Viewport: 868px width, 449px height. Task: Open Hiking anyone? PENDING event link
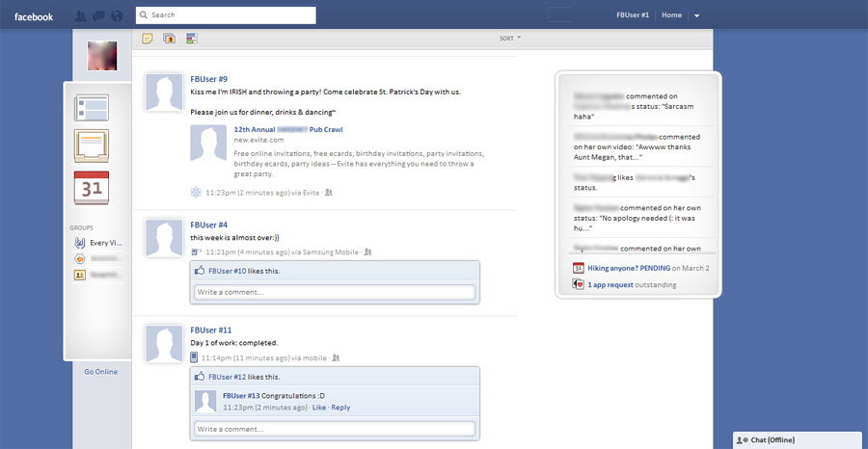pyautogui.click(x=629, y=268)
